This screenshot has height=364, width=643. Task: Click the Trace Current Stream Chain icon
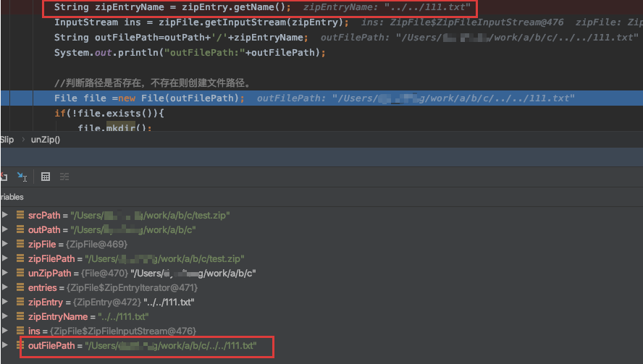(64, 177)
